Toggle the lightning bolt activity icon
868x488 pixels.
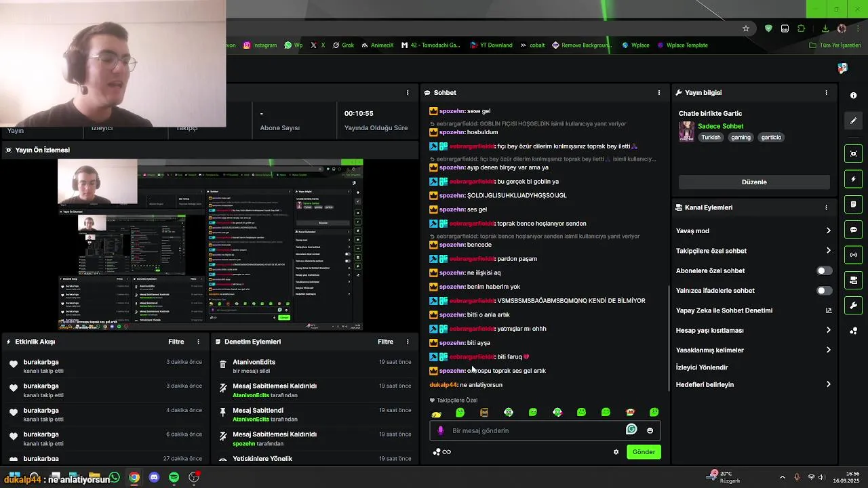pyautogui.click(x=854, y=179)
